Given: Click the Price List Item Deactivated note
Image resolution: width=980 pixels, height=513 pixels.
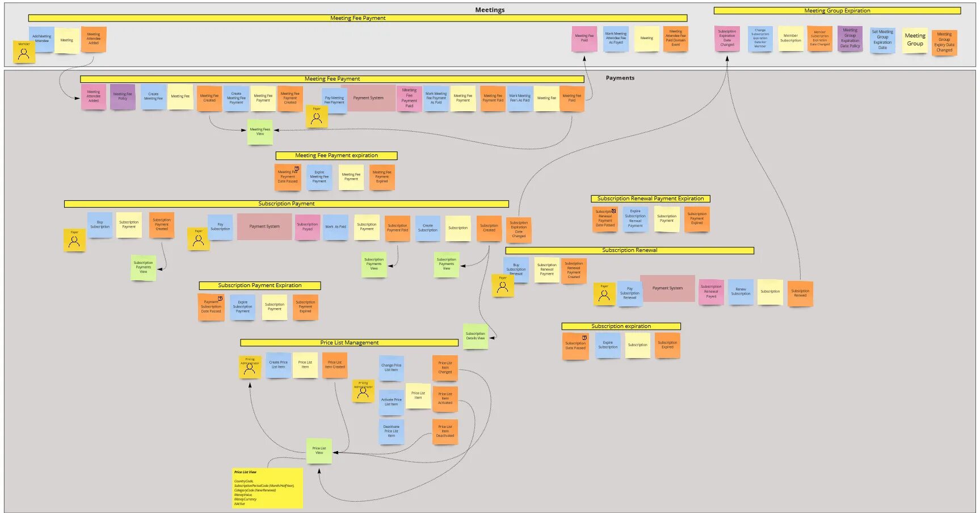Looking at the screenshot, I should coord(445,431).
